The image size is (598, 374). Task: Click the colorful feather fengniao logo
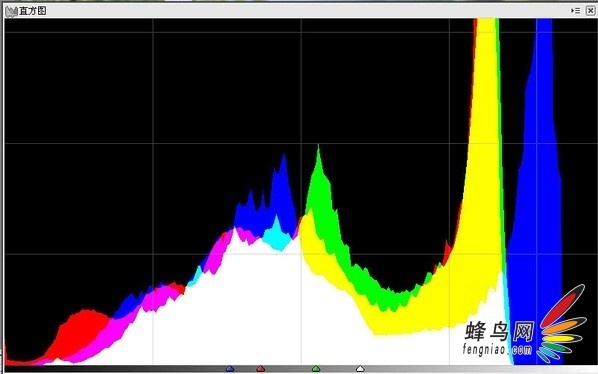coord(562,323)
